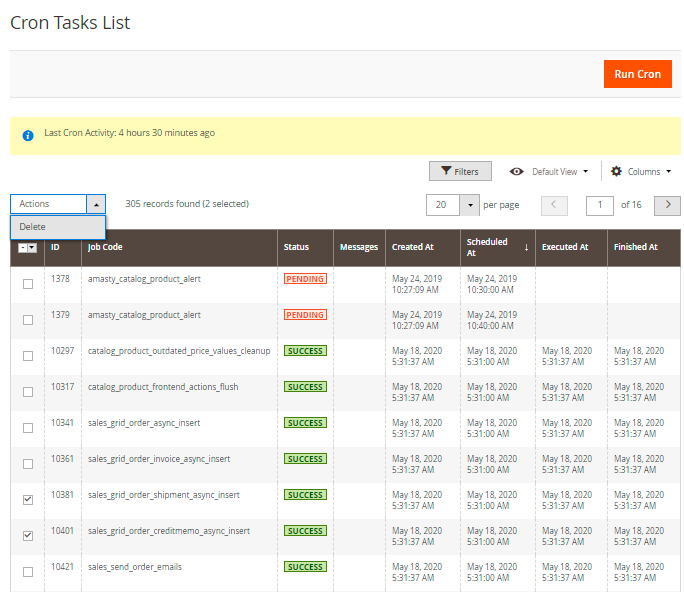Expand the select-all checkbox dropdown in header

(x=33, y=248)
